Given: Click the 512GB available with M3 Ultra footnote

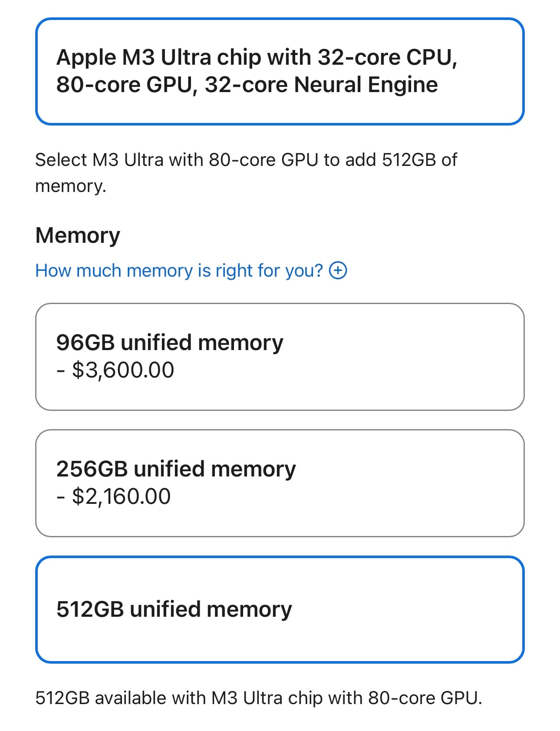Looking at the screenshot, I should click(259, 698).
